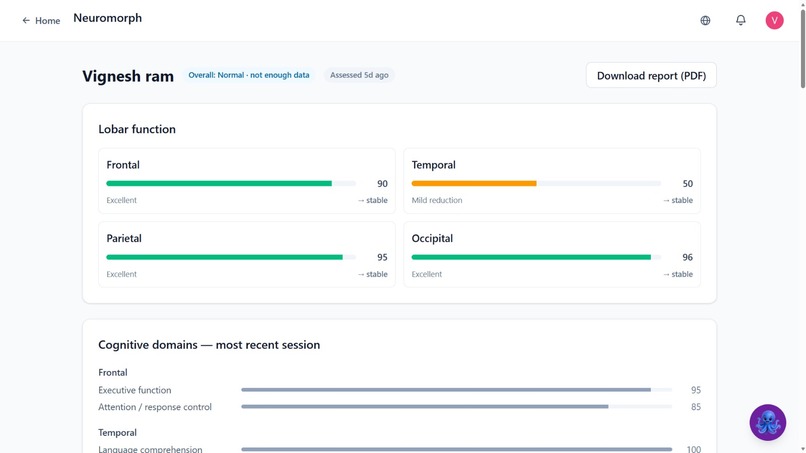Viewport: 806px width, 453px height.
Task: Select the Vignesh ram patient name
Action: 128,76
